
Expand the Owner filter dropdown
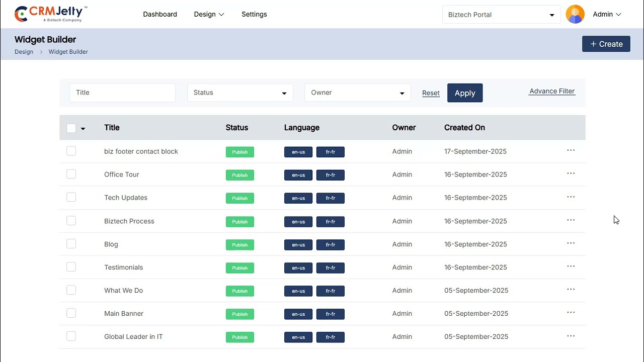tap(357, 93)
